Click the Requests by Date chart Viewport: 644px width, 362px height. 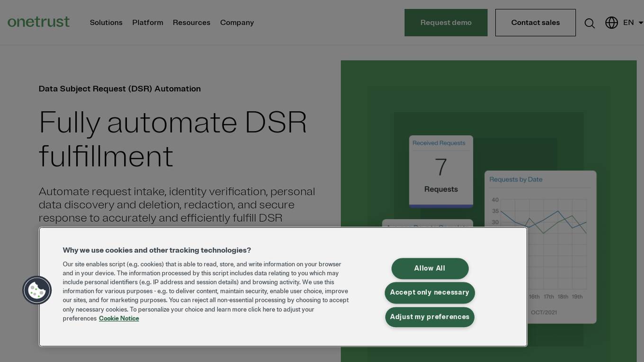(x=540, y=247)
